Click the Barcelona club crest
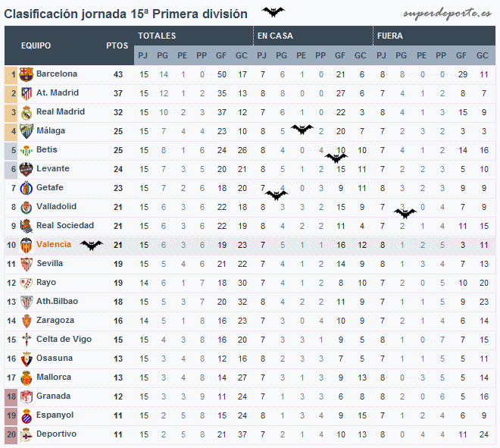Image resolution: width=500 pixels, height=448 pixels. [27, 74]
